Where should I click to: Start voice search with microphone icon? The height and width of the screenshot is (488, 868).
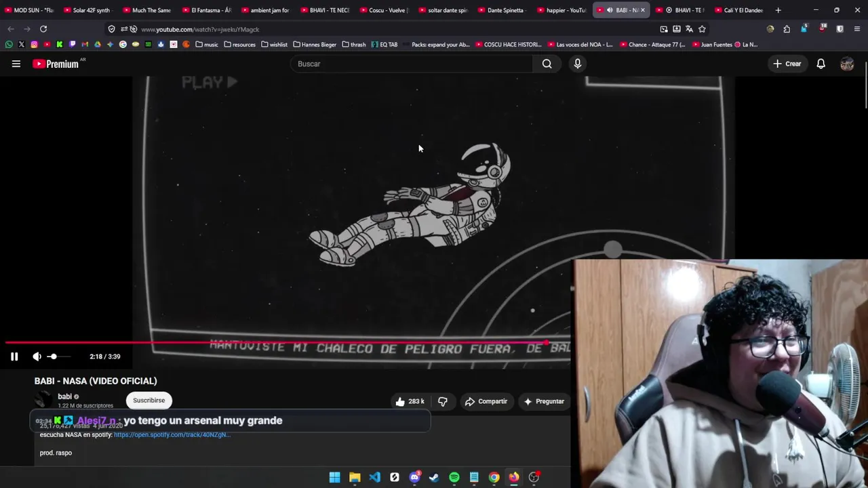(578, 64)
